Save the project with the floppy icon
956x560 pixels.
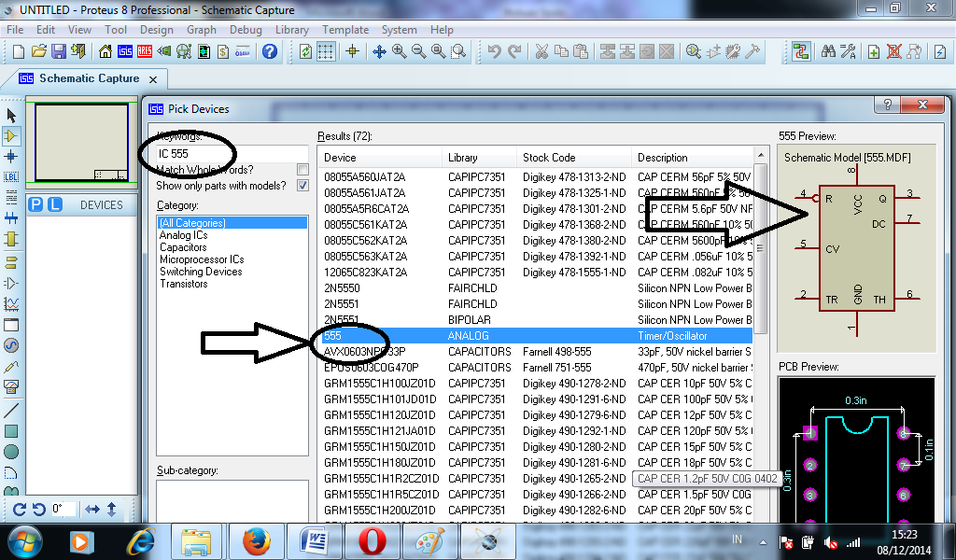59,51
